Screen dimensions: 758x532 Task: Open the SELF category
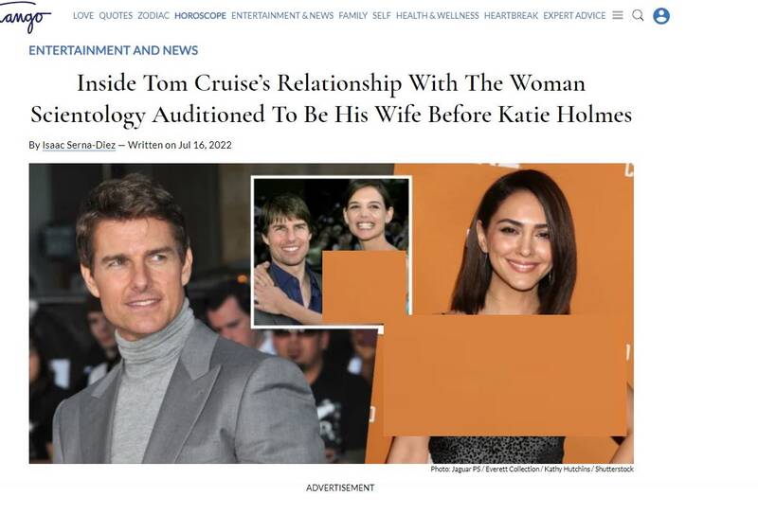point(382,15)
